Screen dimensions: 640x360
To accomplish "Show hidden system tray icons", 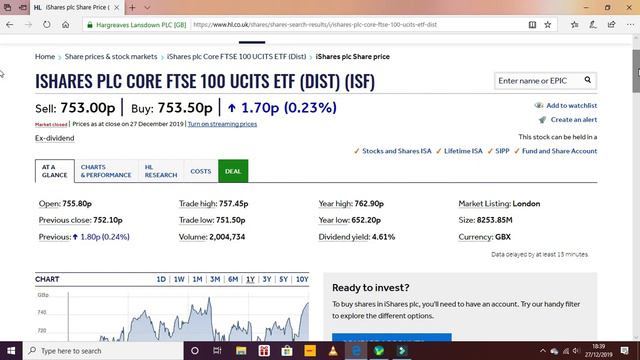I will coord(542,351).
